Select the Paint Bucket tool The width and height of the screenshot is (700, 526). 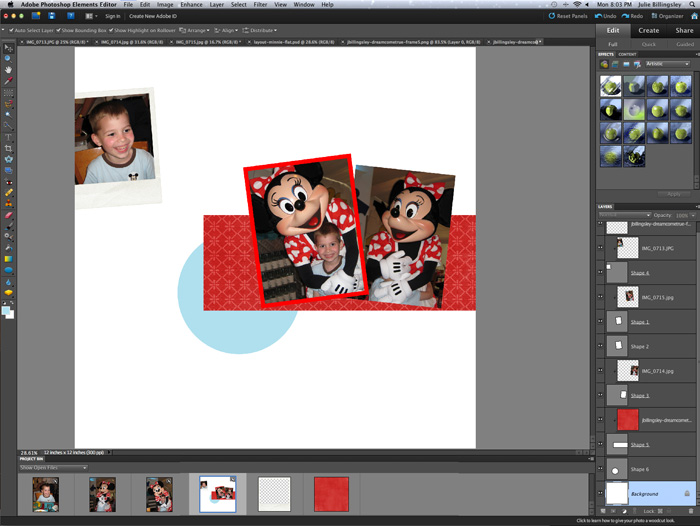[x=8, y=248]
